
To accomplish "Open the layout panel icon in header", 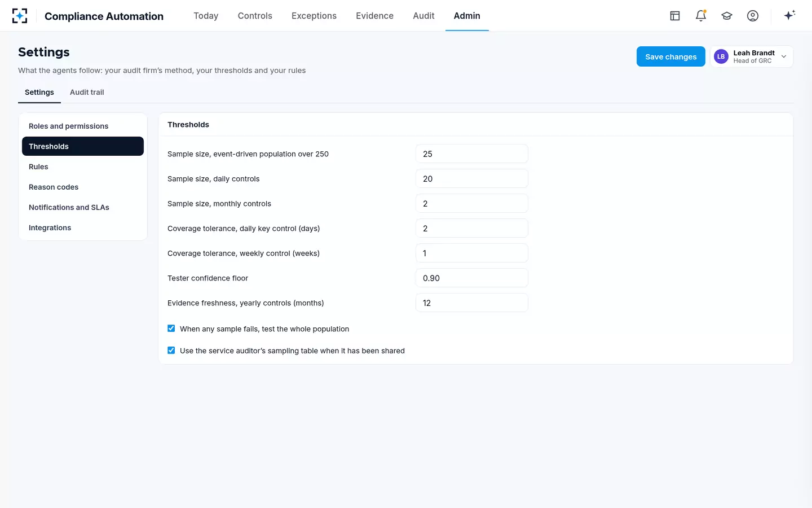I will (675, 16).
